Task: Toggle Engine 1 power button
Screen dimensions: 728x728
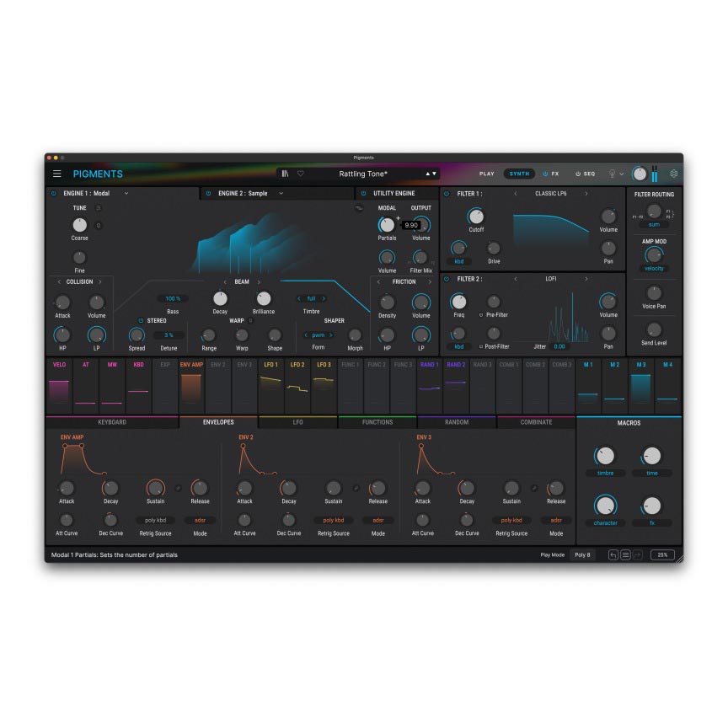Action: point(53,193)
